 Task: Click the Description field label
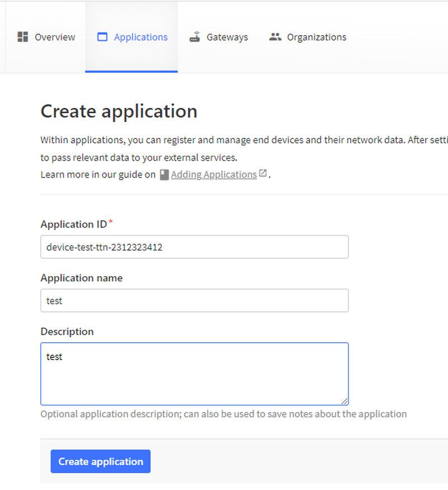(67, 332)
